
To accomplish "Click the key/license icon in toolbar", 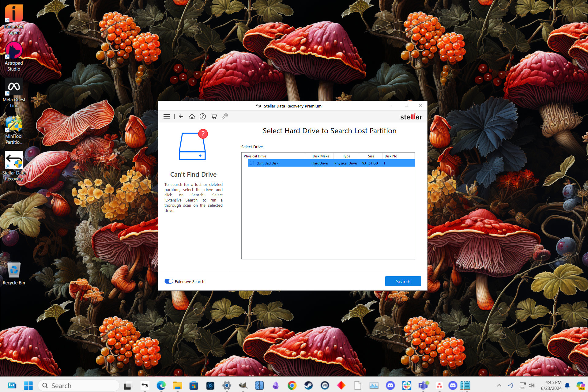I will (225, 116).
